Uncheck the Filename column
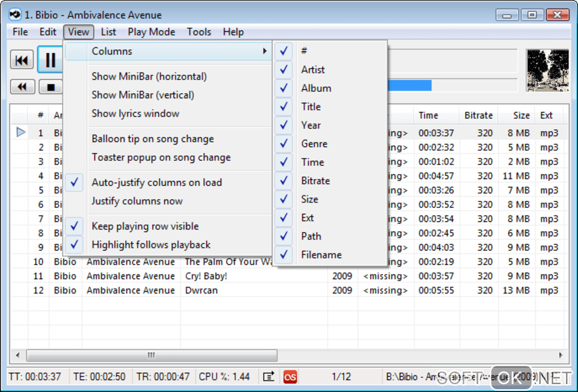The image size is (578, 392). point(330,254)
